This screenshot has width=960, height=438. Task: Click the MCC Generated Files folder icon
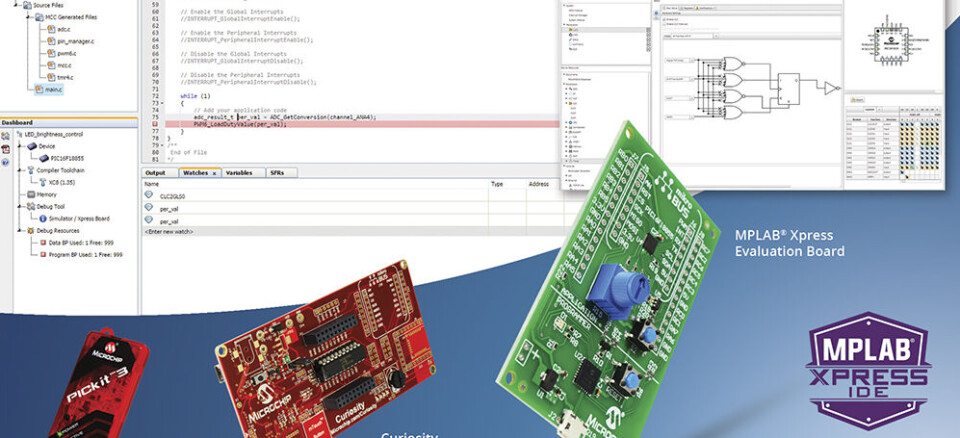tap(39, 17)
